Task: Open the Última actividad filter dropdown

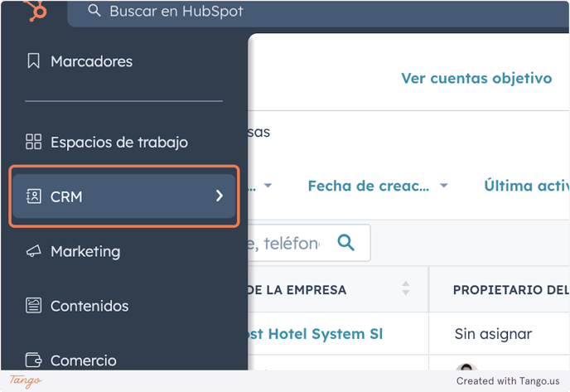Action: (527, 186)
